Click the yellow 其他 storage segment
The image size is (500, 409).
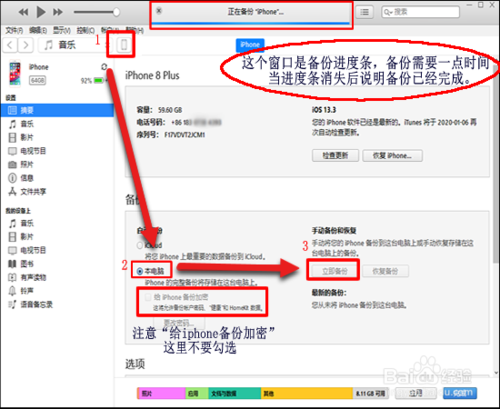(x=307, y=393)
